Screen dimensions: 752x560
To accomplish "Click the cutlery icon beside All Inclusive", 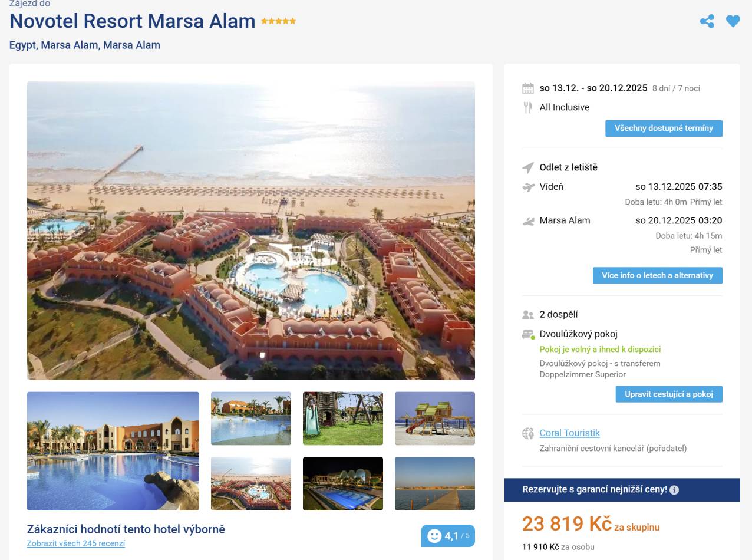I will point(528,107).
